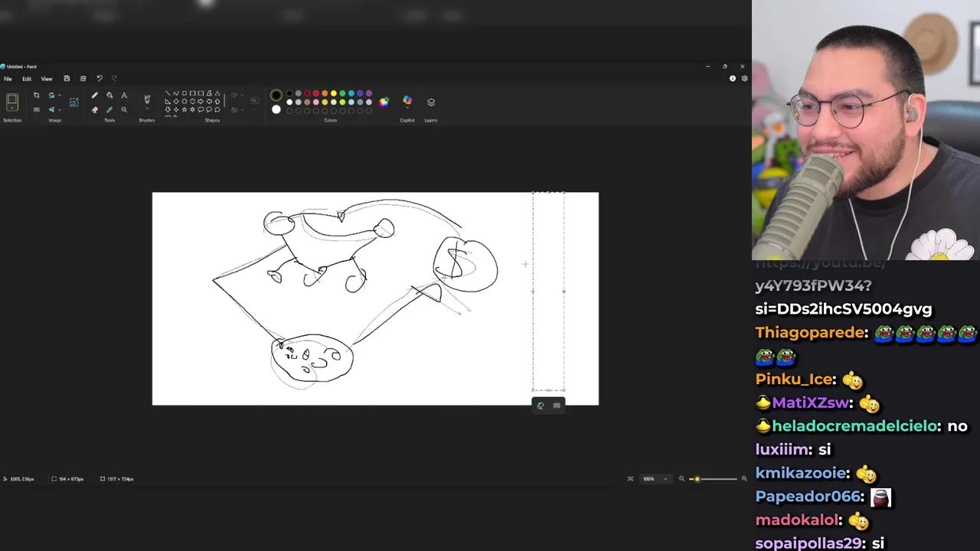The image size is (980, 551).
Task: Click the zoom in magnifier button
Action: click(743, 479)
